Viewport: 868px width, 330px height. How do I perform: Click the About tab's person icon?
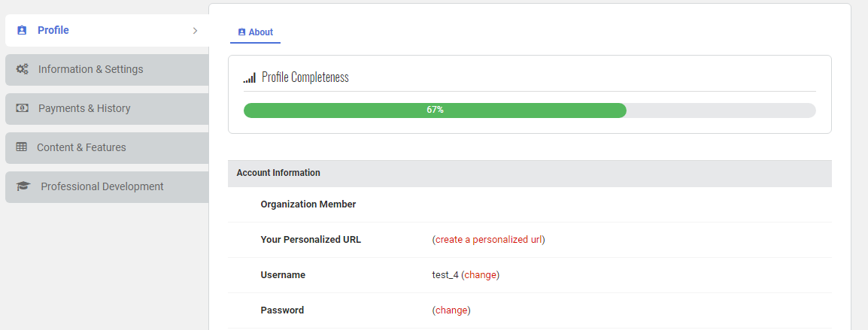241,32
